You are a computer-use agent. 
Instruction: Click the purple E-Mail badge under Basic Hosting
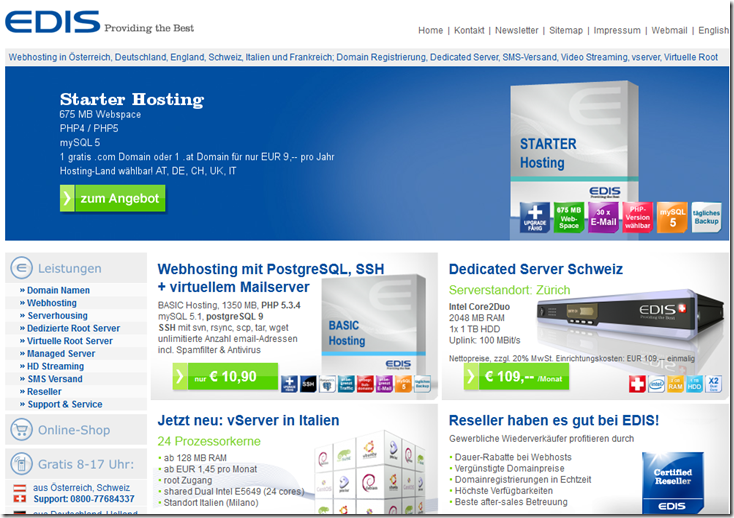(384, 384)
